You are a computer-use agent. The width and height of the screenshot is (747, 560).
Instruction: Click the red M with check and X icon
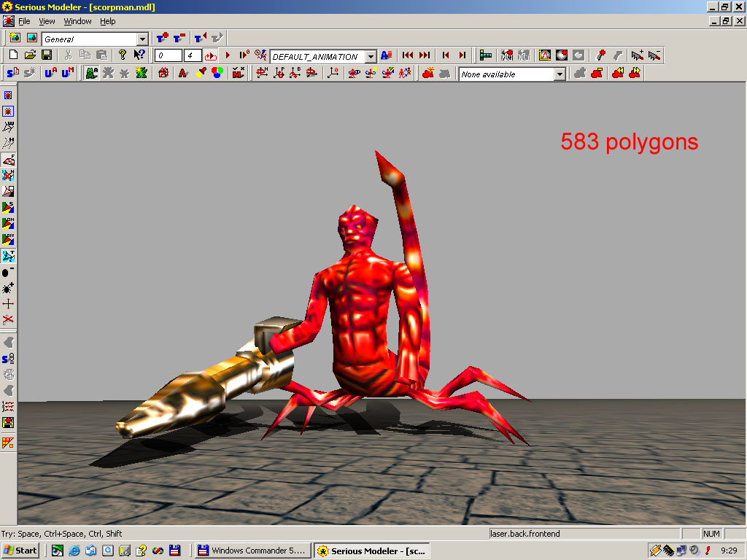click(238, 73)
